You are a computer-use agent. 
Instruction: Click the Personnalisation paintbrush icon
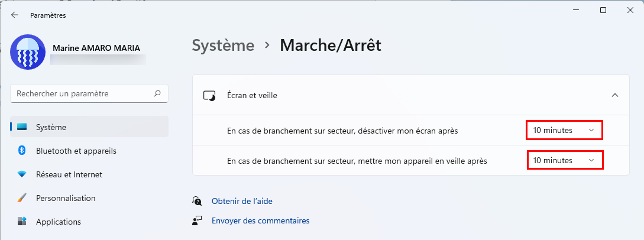point(22,198)
